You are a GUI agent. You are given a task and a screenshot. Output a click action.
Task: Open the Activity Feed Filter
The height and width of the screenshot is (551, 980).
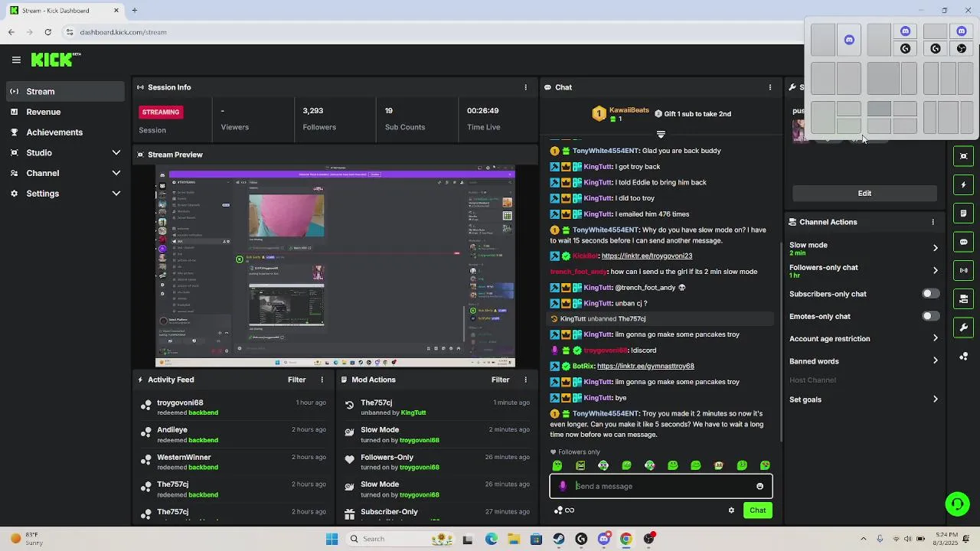(296, 380)
